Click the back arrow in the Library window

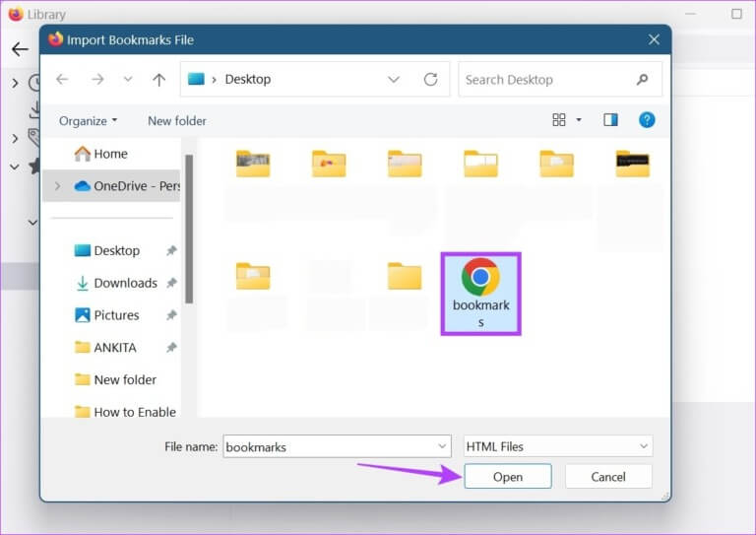20,49
